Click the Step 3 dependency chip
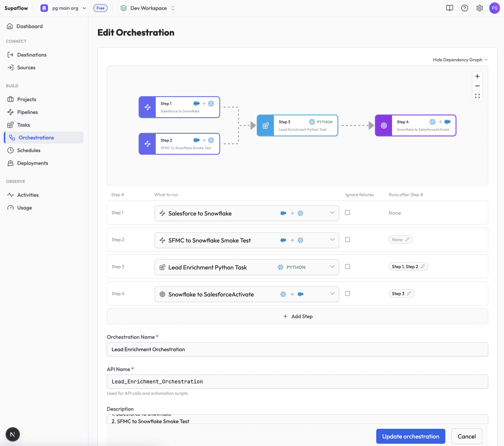 click(x=401, y=293)
